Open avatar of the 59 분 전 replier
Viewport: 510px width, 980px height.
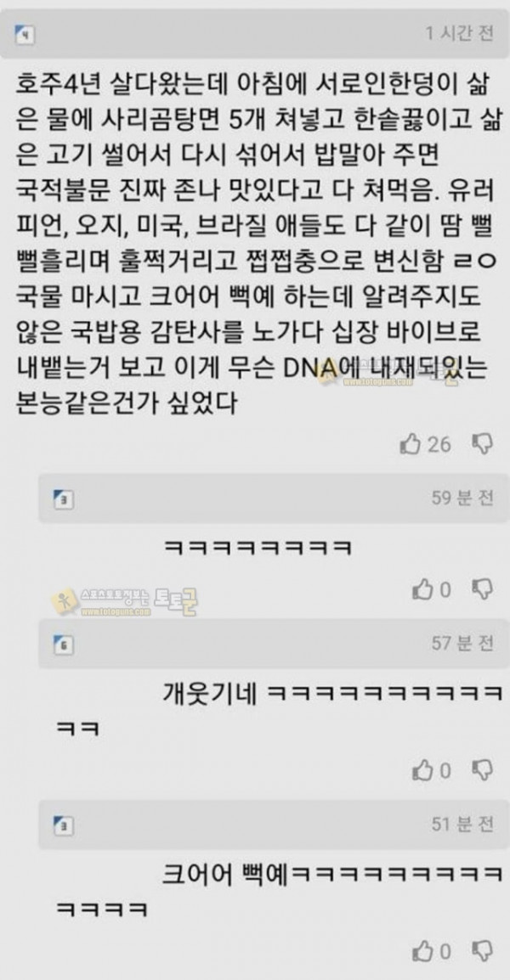coord(64,499)
